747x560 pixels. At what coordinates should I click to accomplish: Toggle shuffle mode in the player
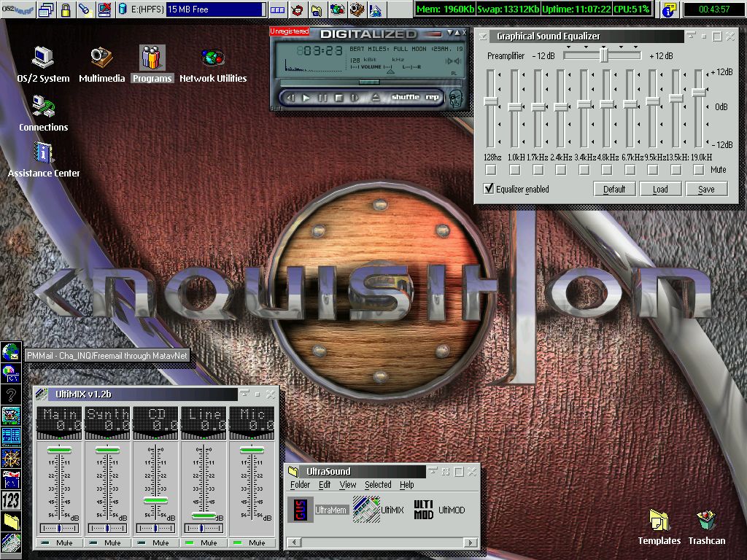click(x=406, y=97)
